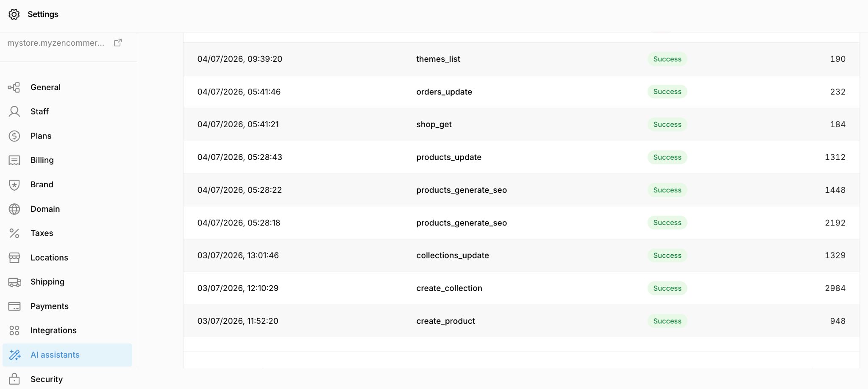Image resolution: width=868 pixels, height=389 pixels.
Task: Click the Security lock icon
Action: (x=14, y=379)
